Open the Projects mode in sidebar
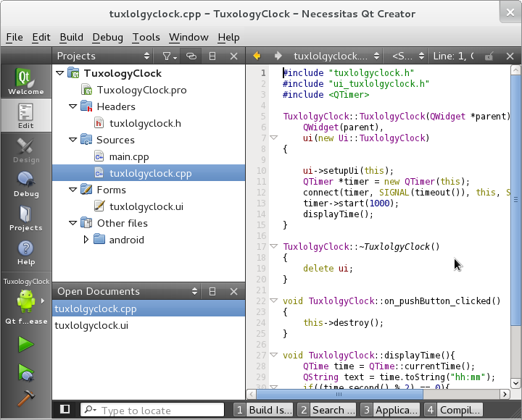Viewport: 522px width, 420px height. tap(26, 218)
